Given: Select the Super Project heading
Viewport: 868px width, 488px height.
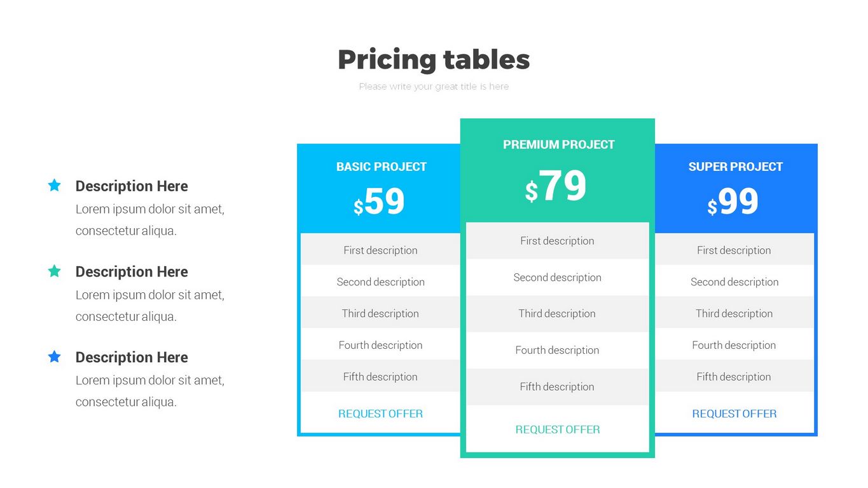Looking at the screenshot, I should click(x=736, y=166).
